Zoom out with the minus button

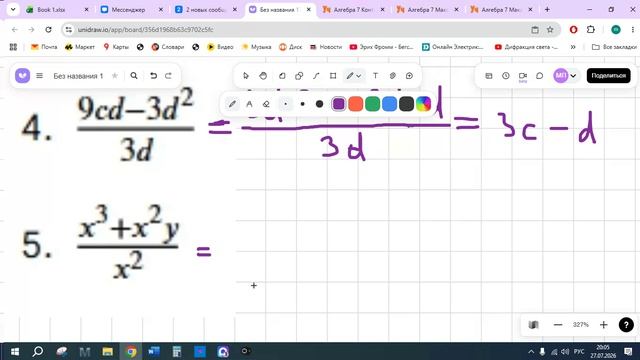pyautogui.click(x=558, y=325)
